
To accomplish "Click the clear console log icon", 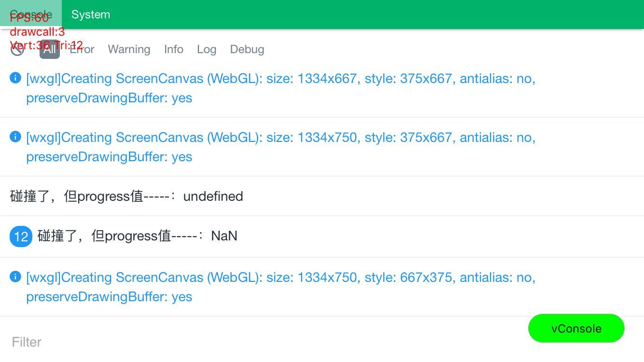I will click(17, 49).
